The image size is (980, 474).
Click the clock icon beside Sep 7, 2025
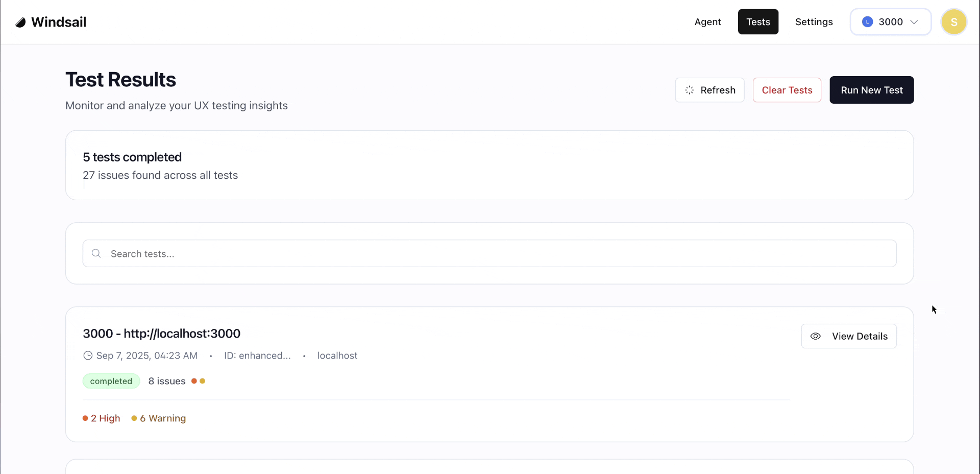coord(88,355)
